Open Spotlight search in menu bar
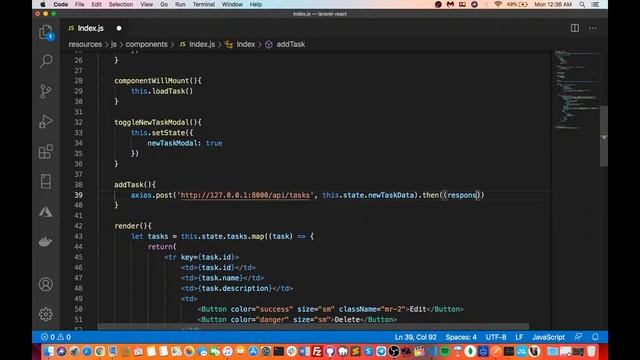 coord(582,4)
